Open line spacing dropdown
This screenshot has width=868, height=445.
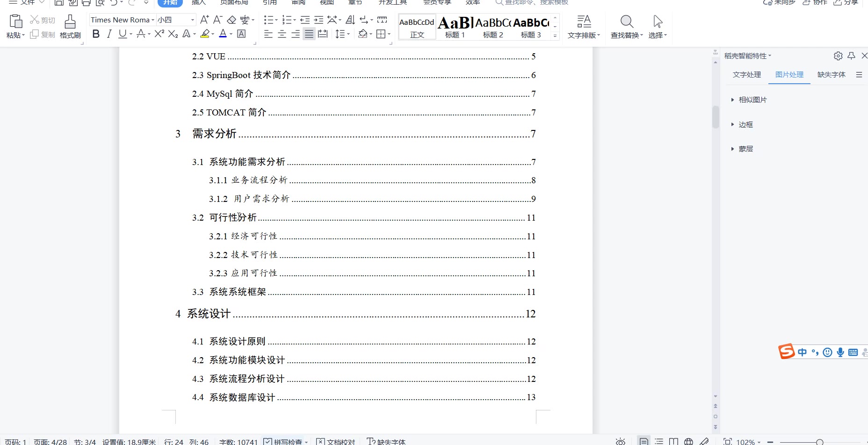point(348,34)
